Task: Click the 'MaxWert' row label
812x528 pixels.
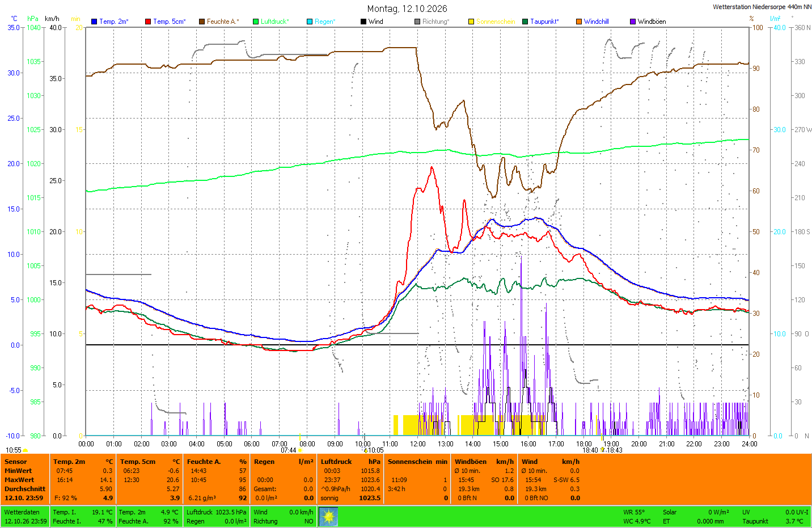Action: (x=19, y=480)
